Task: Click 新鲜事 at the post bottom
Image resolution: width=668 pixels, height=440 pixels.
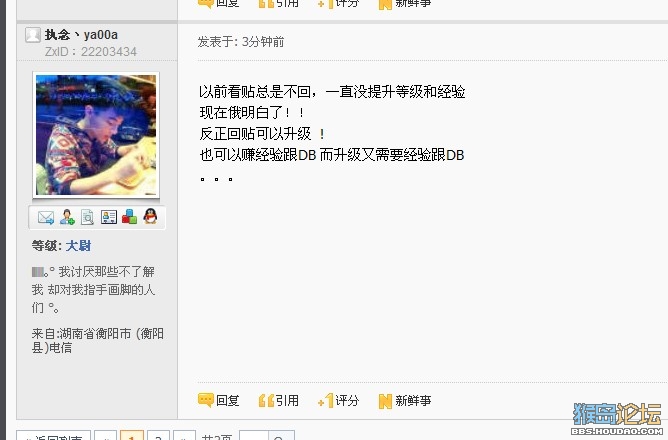Action: (x=405, y=400)
